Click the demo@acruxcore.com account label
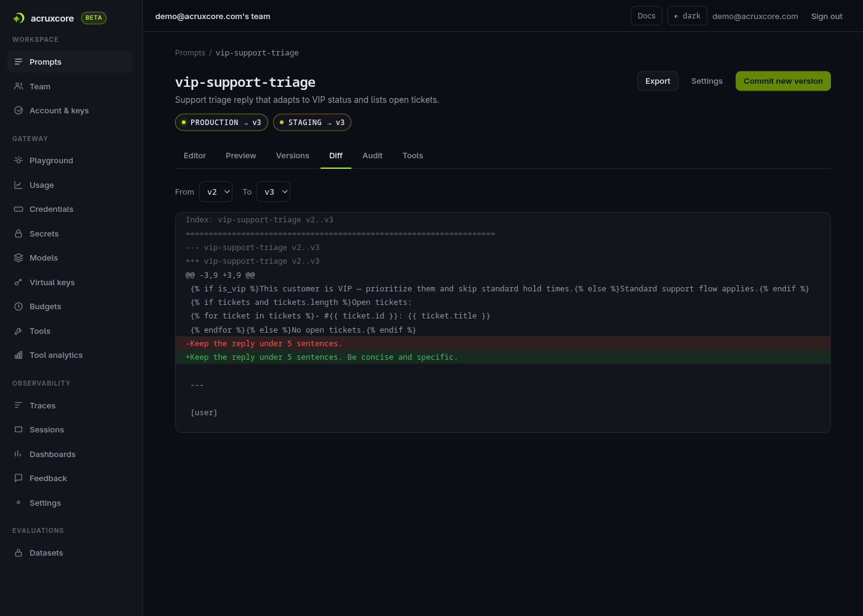Image resolution: width=863 pixels, height=616 pixels. tap(755, 17)
